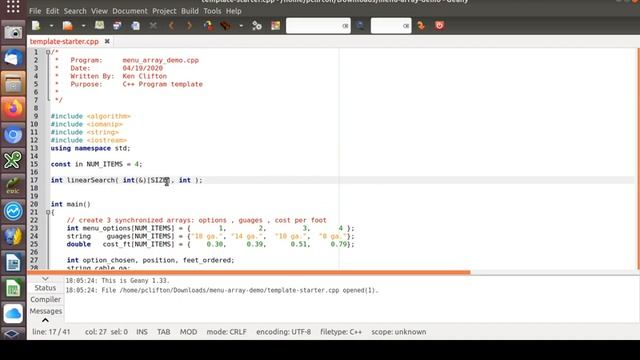Click the orange horizontal scrollbar under the editor

point(249,272)
